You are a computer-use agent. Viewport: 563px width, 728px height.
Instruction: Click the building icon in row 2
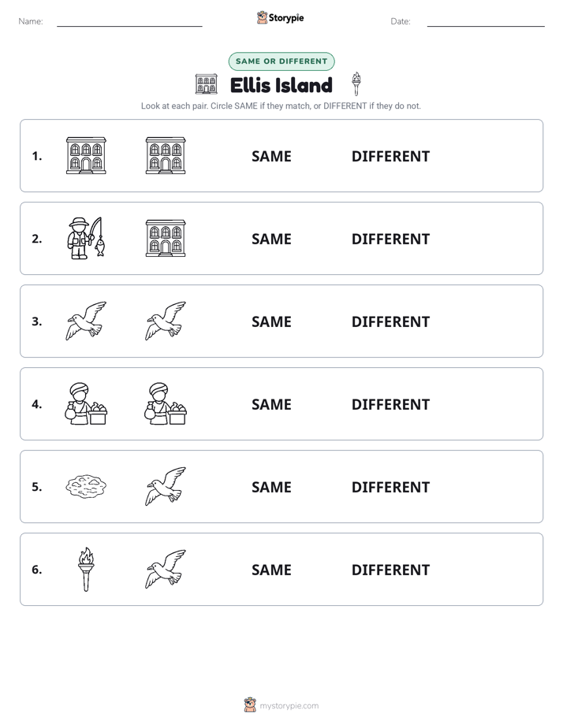[166, 238]
